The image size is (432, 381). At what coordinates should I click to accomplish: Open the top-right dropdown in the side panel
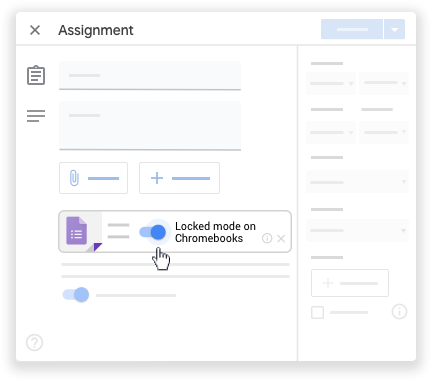click(384, 83)
